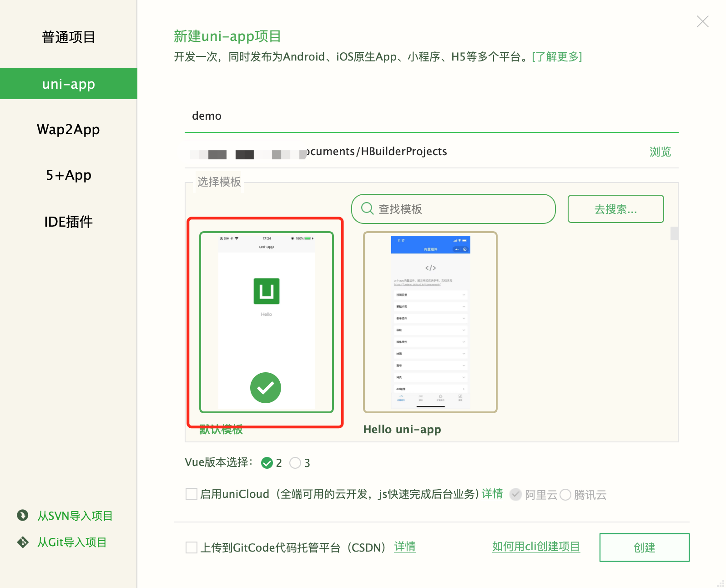The height and width of the screenshot is (588, 726).
Task: Click the 默认模板 label text
Action: tap(221, 430)
